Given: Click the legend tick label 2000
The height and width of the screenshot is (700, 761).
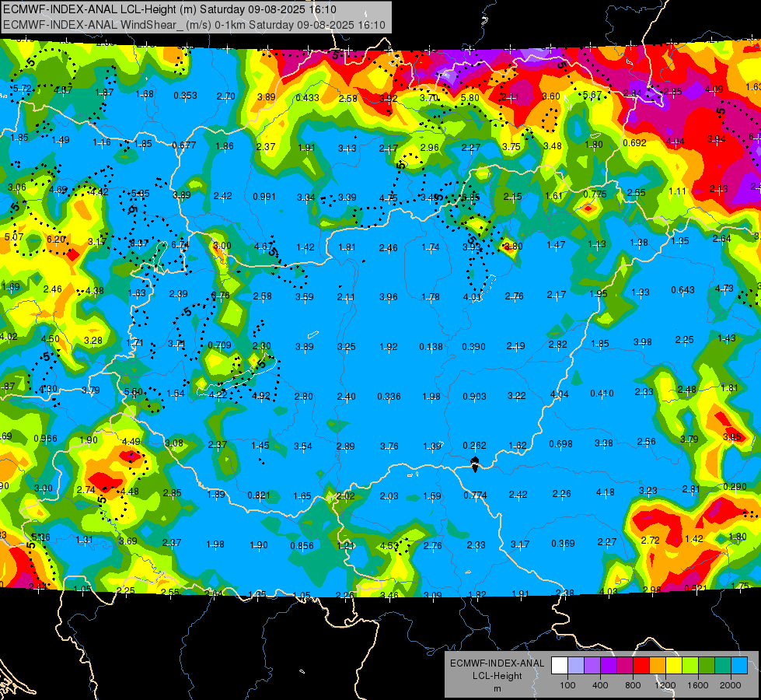Looking at the screenshot, I should (x=731, y=685).
